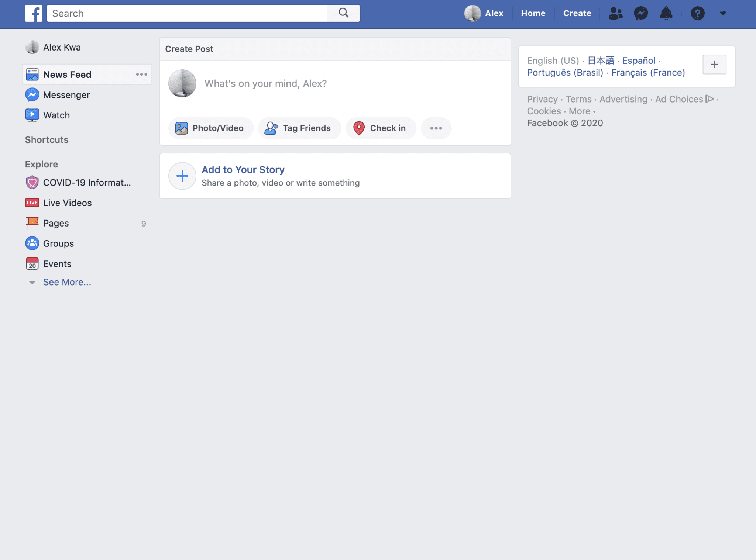Viewport: 756px width, 560px height.
Task: Open Messenger icon in top bar
Action: [641, 13]
